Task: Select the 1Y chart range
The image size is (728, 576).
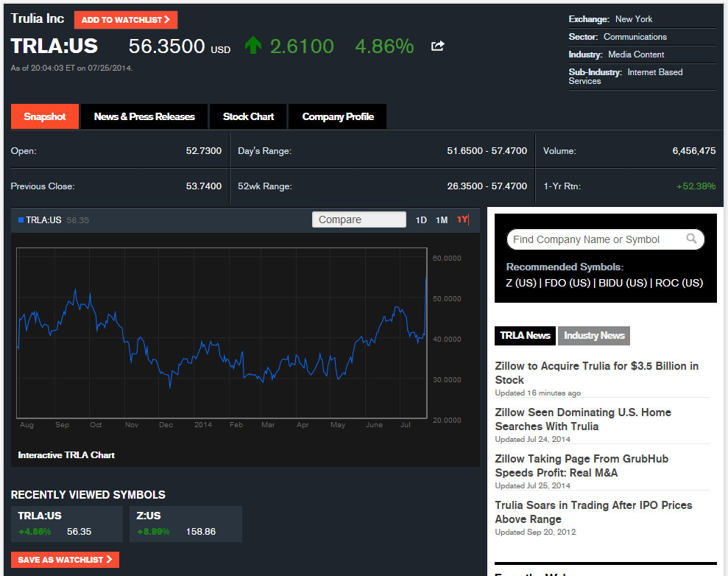Action: (462, 219)
